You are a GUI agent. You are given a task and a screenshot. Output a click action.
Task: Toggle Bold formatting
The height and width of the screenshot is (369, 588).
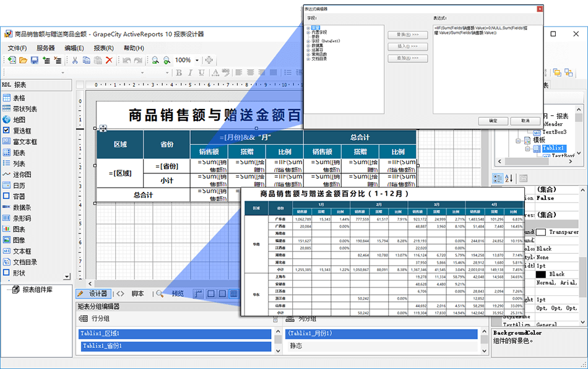coord(179,72)
